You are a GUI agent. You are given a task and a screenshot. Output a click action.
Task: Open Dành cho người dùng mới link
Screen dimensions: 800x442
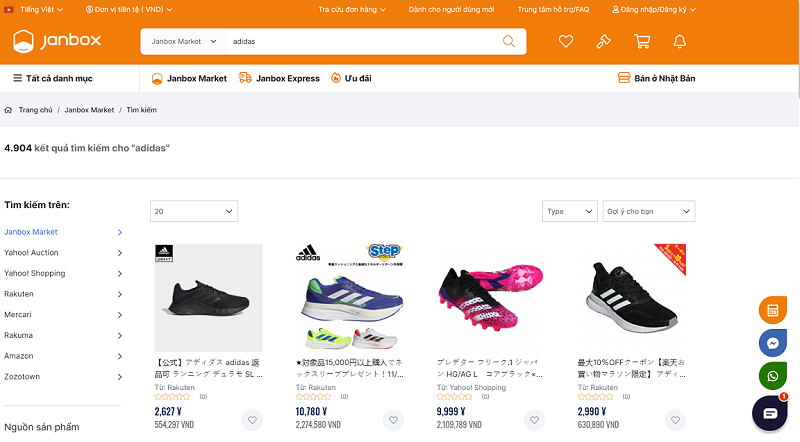(451, 9)
